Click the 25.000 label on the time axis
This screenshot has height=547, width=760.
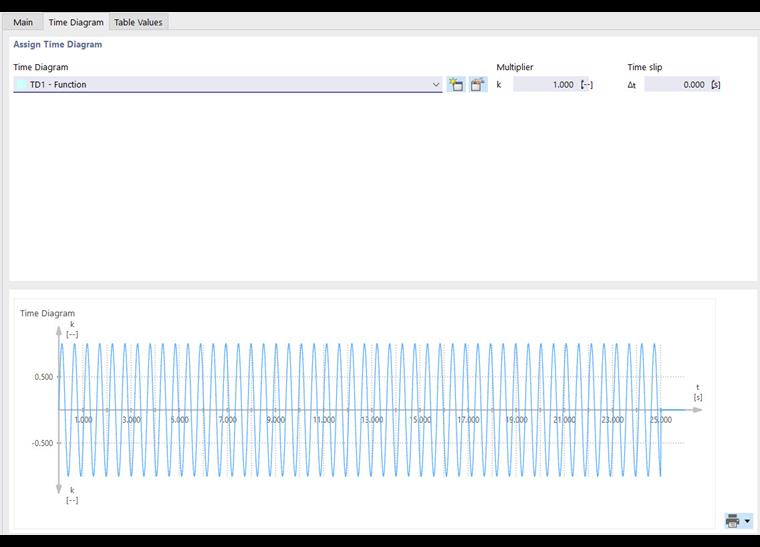point(660,420)
